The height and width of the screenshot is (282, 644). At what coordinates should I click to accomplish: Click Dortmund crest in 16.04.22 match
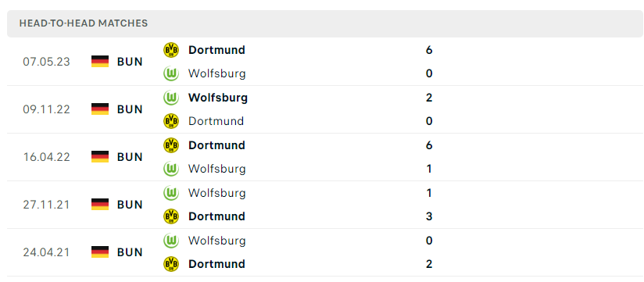click(x=171, y=145)
